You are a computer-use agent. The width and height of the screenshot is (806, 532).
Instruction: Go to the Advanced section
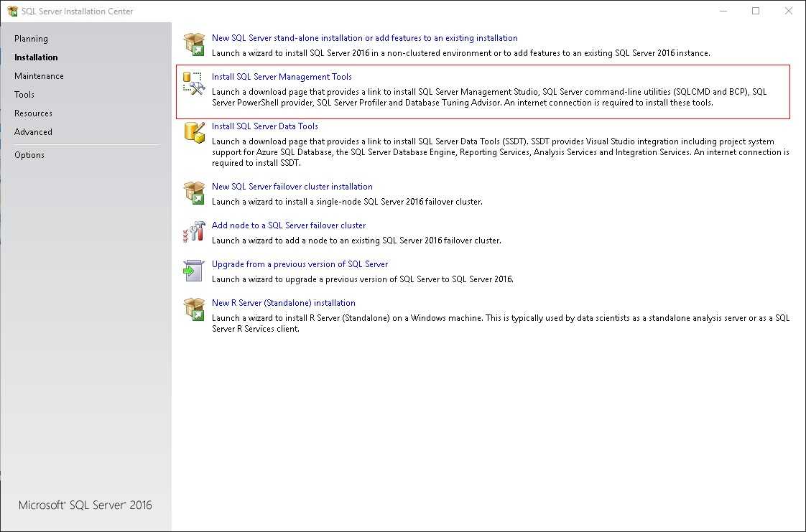[x=33, y=132]
